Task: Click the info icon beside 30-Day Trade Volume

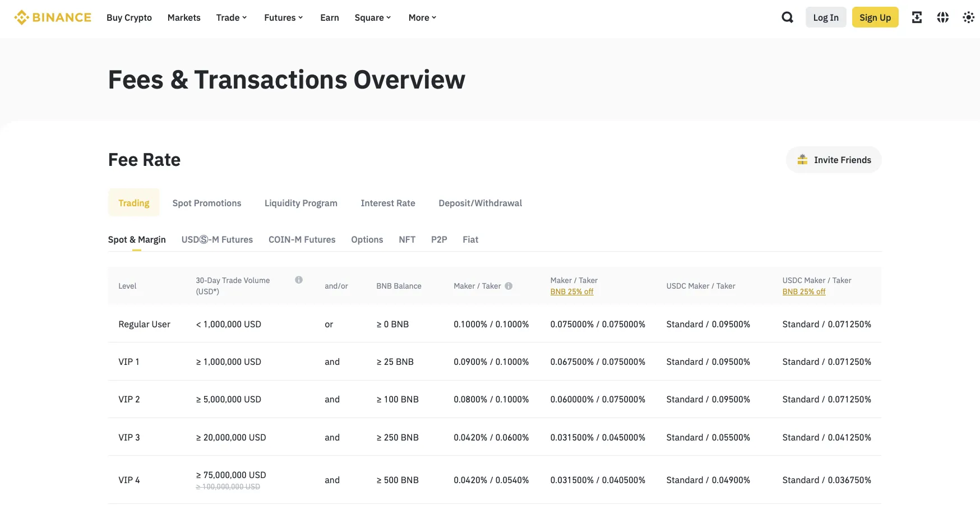Action: click(299, 280)
